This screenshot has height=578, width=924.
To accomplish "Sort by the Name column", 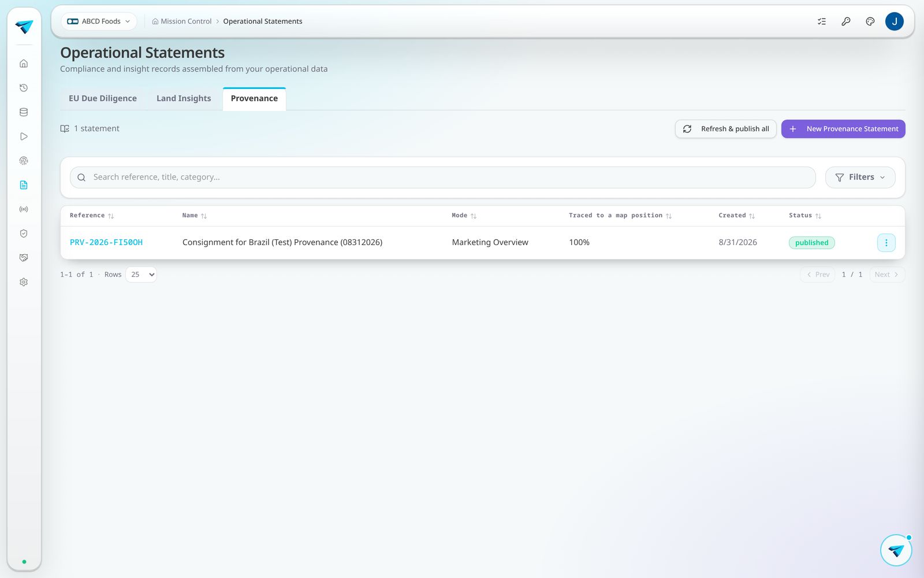I will pyautogui.click(x=195, y=216).
